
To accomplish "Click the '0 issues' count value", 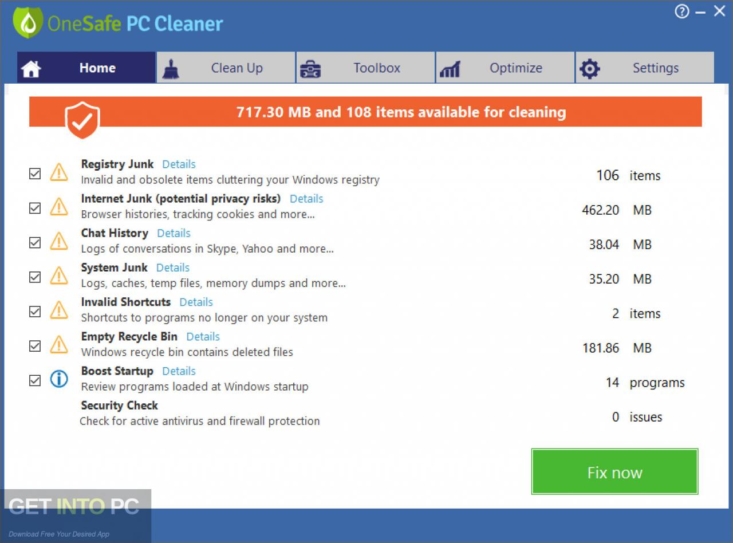I will click(x=637, y=417).
